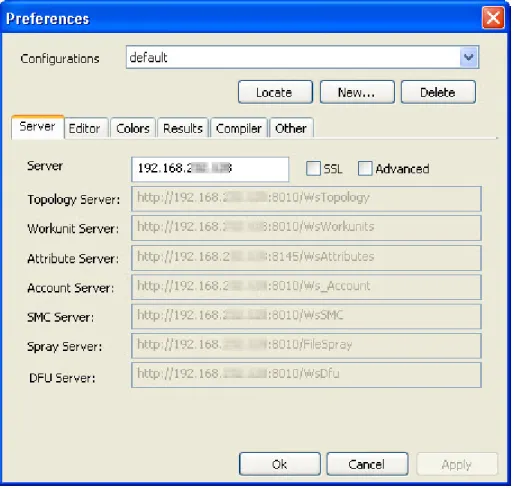The height and width of the screenshot is (489, 514).
Task: Select the Server tab
Action: point(37,127)
